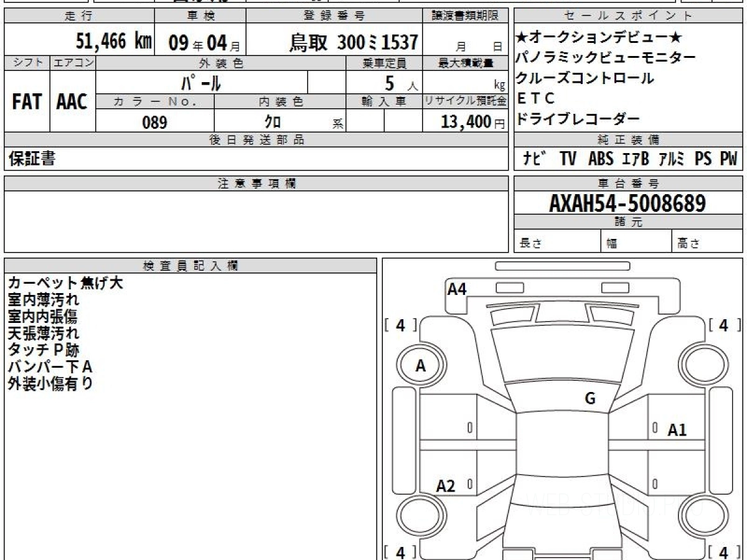This screenshot has width=747, height=560.
Task: Click the FAT shift type cell
Action: (x=27, y=102)
